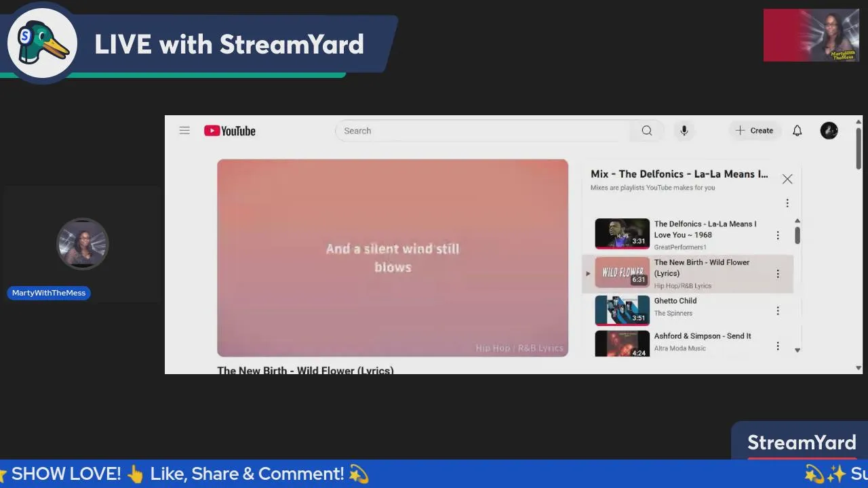Click the video player showing lyrics
Viewport: 868px width, 488px height.
point(393,258)
